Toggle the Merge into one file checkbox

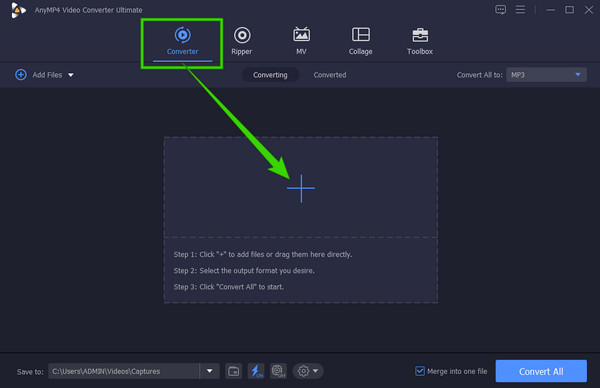(420, 371)
